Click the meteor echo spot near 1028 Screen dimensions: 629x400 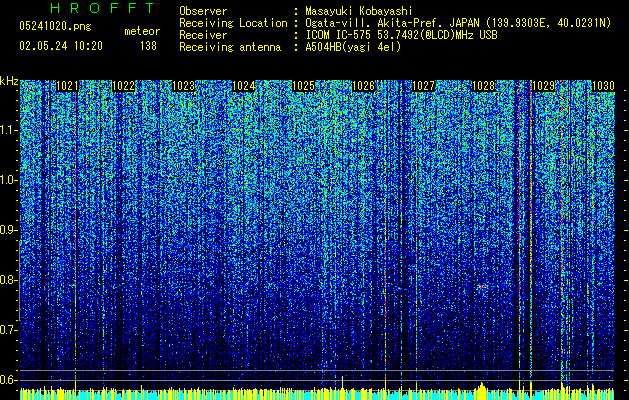pos(481,287)
